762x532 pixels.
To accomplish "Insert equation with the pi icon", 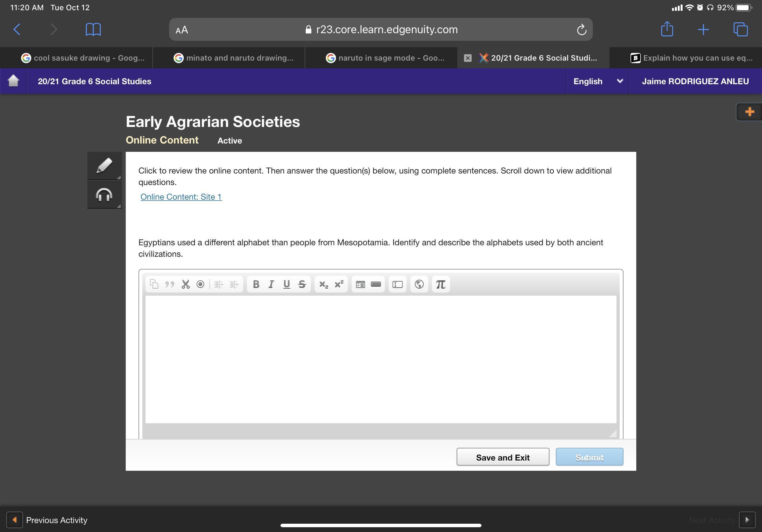I will (x=440, y=284).
